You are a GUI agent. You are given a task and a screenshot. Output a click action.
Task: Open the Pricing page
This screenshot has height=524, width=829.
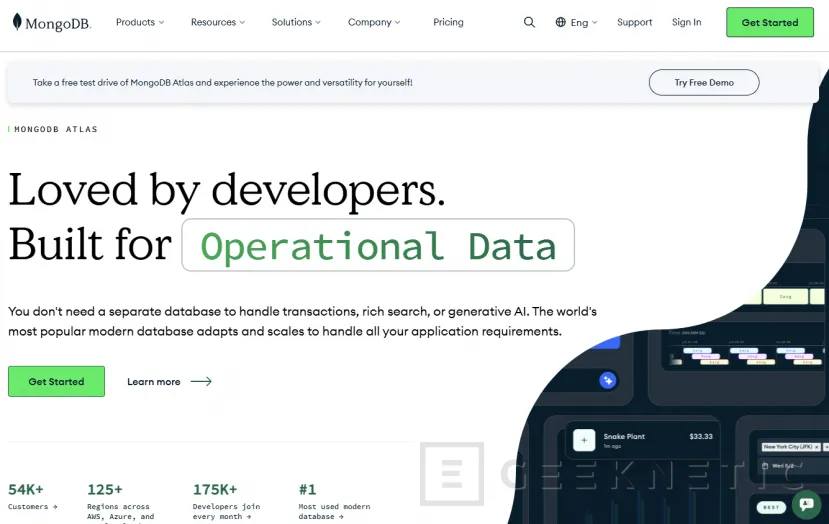448,22
